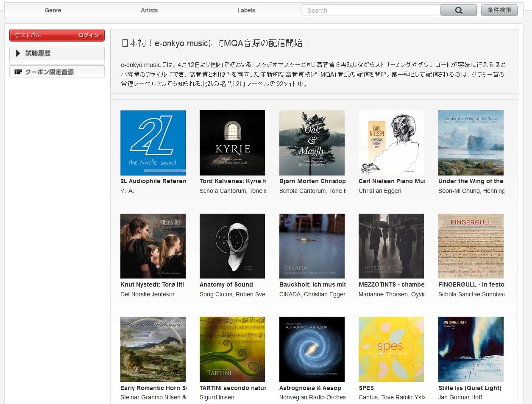532x404 pixels.
Task: Click the Anatomy of Sound title link
Action: click(226, 284)
